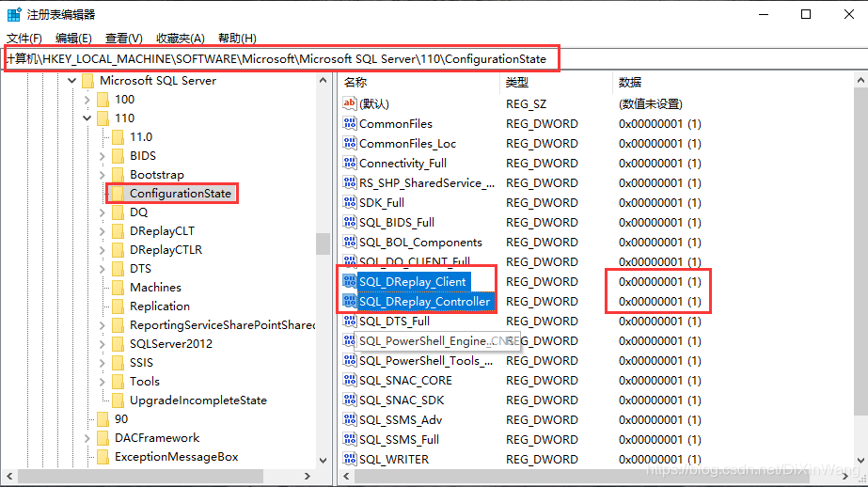Select the ReportingServiceSharePointShared key
Viewport: 868px width, 487px height.
click(222, 325)
